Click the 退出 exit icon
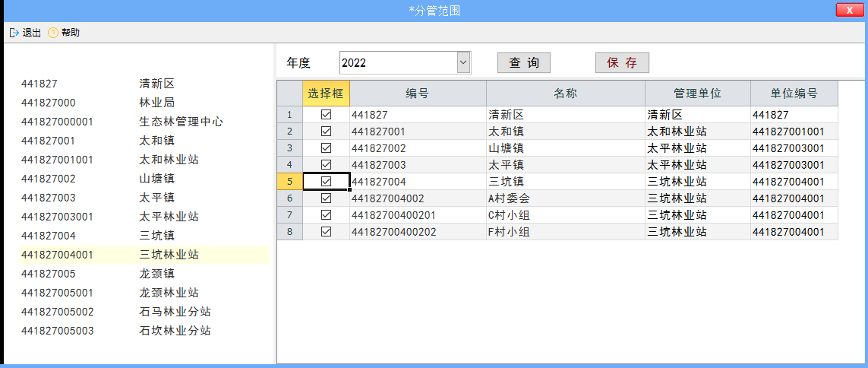Screen dimensions: 868x368 tap(14, 33)
